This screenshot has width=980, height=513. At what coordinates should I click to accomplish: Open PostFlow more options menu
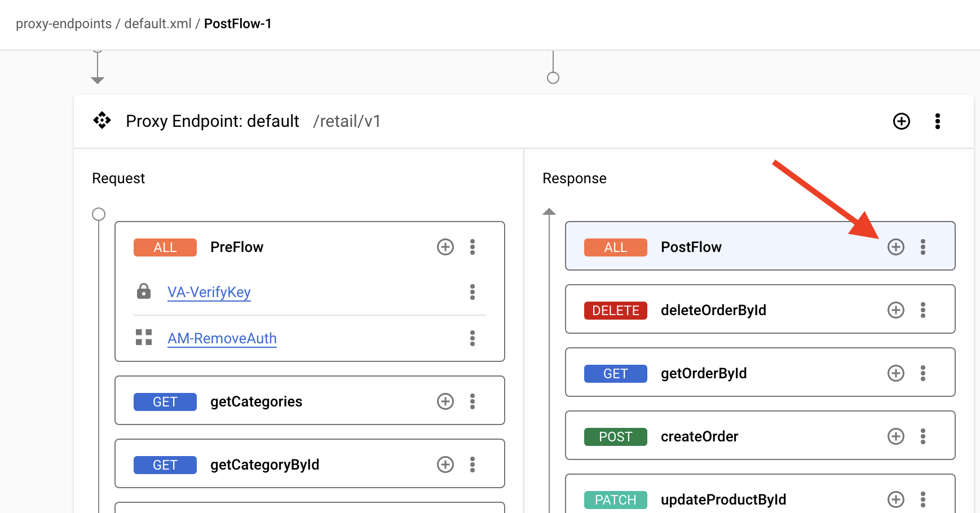[922, 247]
